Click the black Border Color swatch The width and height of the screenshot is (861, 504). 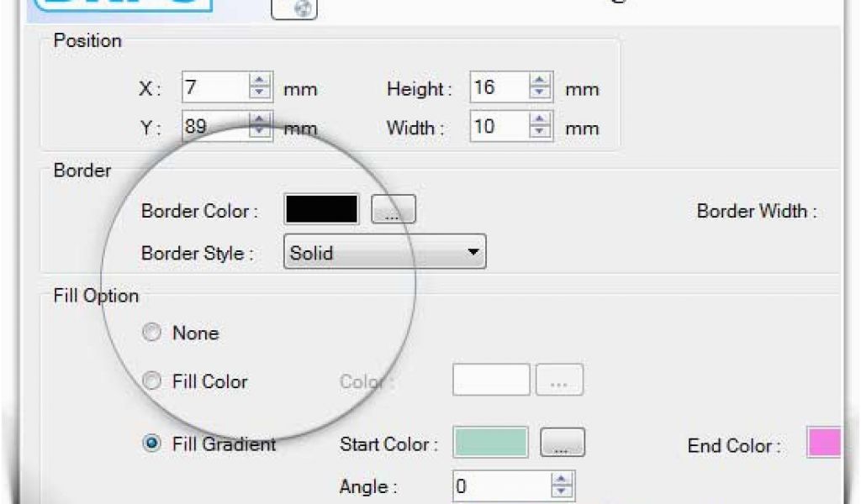[x=322, y=210]
